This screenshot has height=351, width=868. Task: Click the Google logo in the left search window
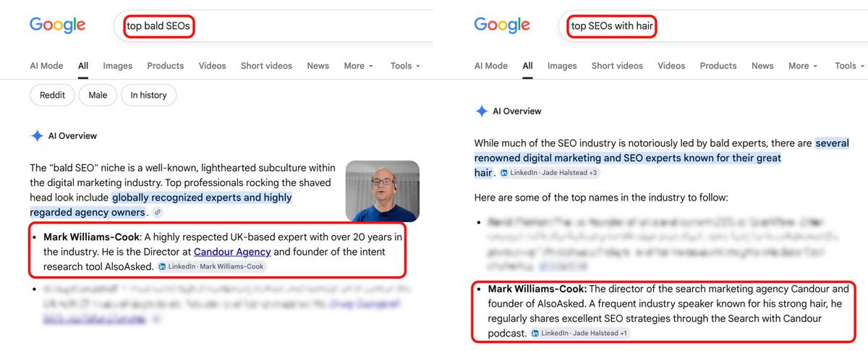coord(57,25)
